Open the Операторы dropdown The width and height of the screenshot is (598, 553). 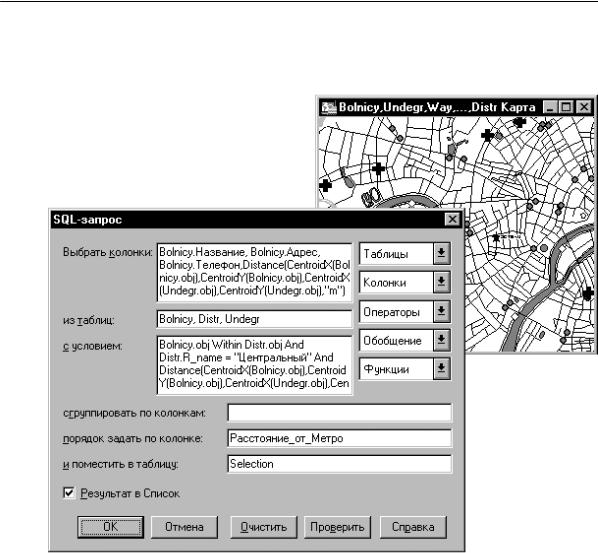coord(405,312)
